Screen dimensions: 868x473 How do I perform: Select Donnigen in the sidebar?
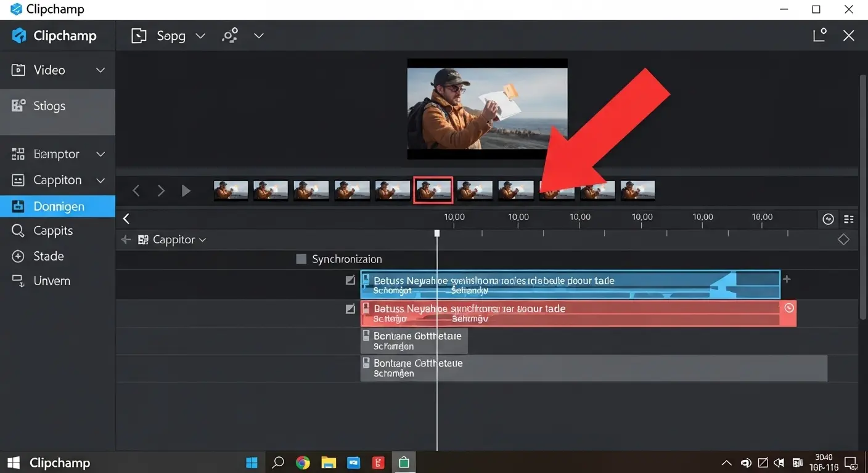pyautogui.click(x=57, y=206)
